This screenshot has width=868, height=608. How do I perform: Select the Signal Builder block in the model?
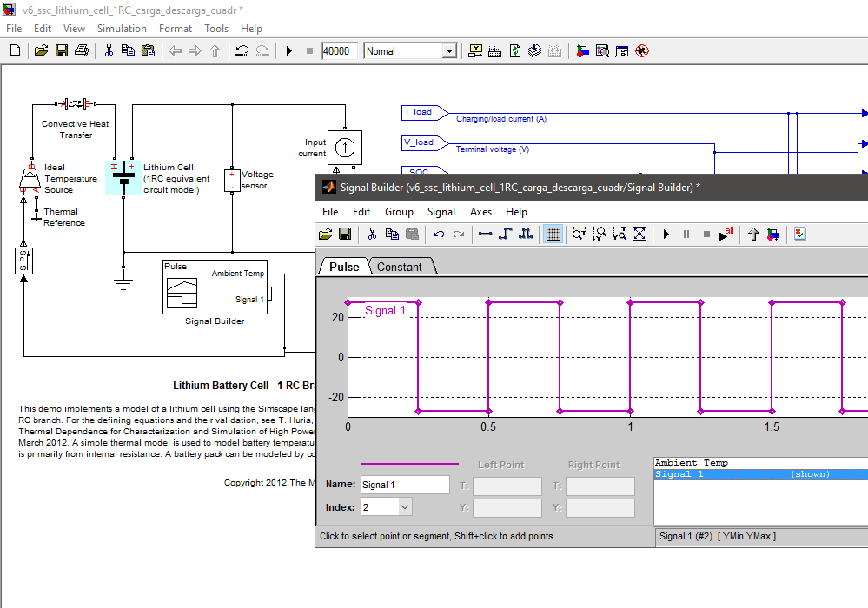215,287
